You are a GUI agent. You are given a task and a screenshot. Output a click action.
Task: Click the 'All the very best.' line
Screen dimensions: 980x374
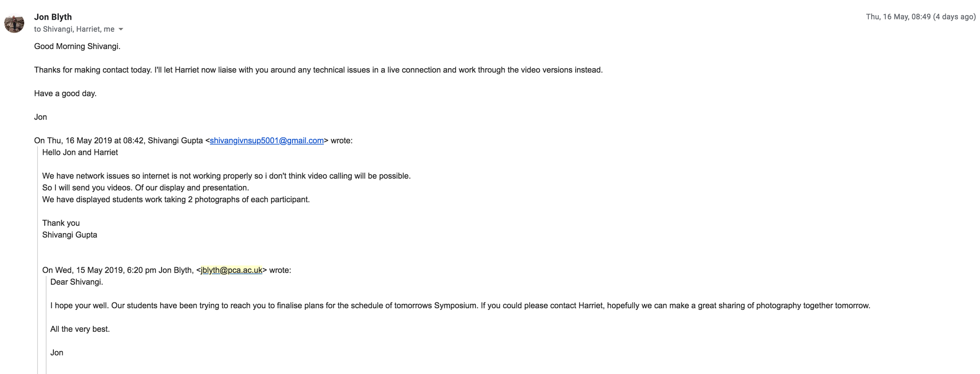[x=80, y=329]
